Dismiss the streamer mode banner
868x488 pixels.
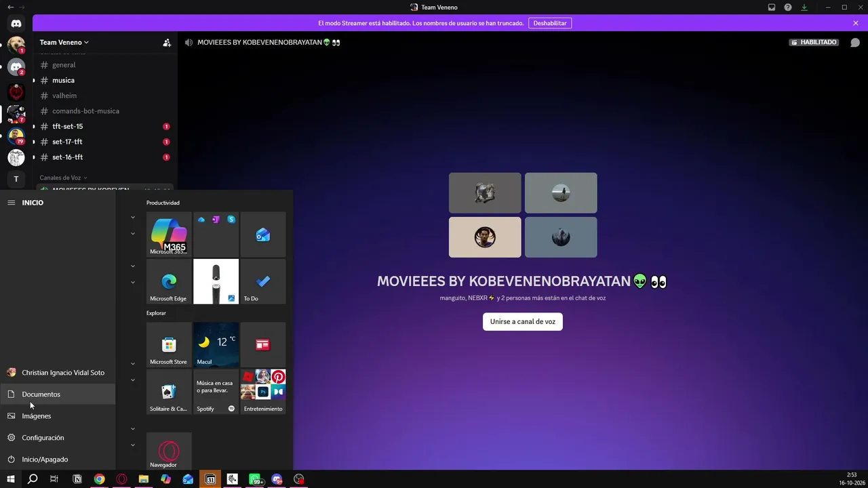(x=856, y=23)
